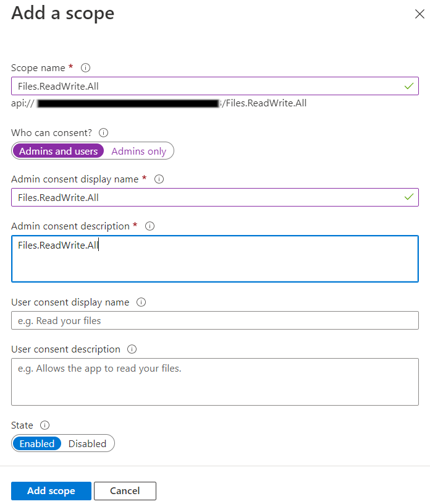Click the Cancel button
The width and height of the screenshot is (430, 504).
[125, 490]
